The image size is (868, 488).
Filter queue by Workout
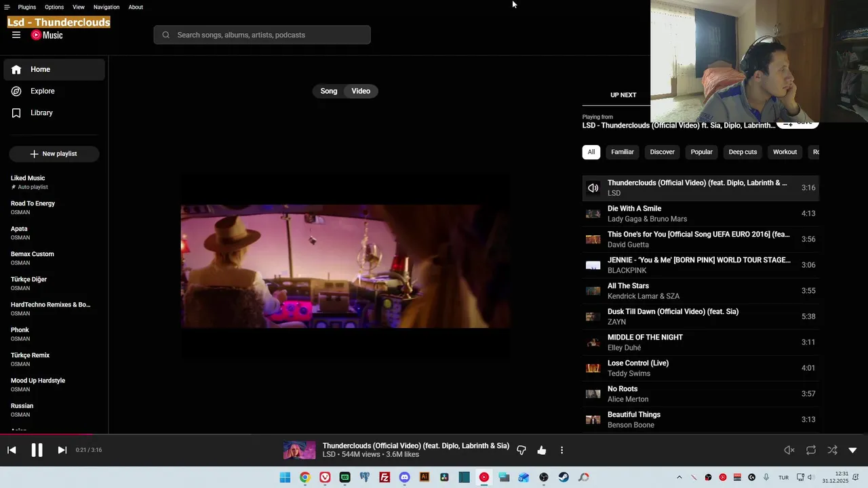tap(785, 152)
